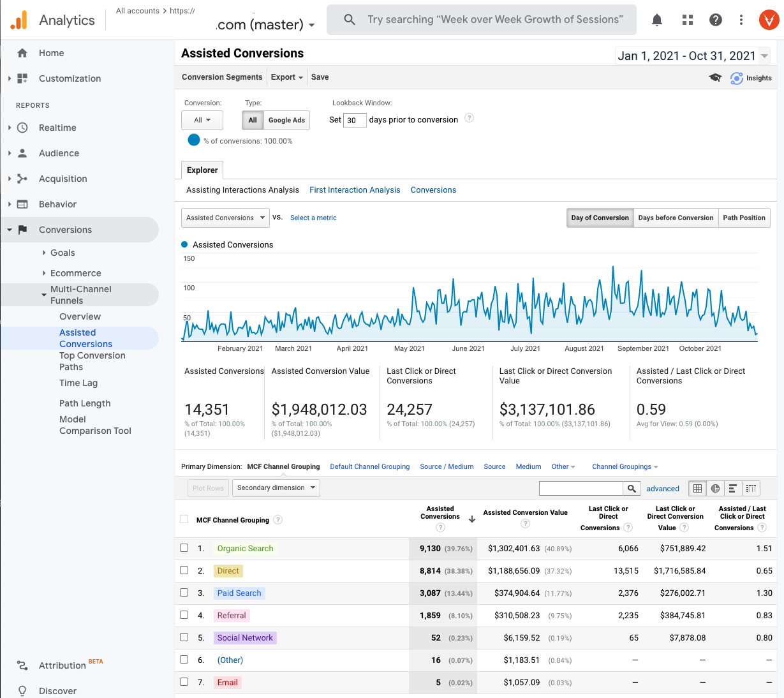Select Days before Conversion view
The image size is (784, 698).
pyautogui.click(x=676, y=218)
